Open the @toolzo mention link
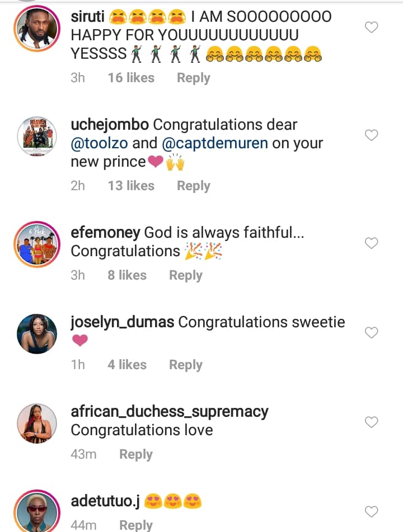The height and width of the screenshot is (532, 403). [x=100, y=144]
